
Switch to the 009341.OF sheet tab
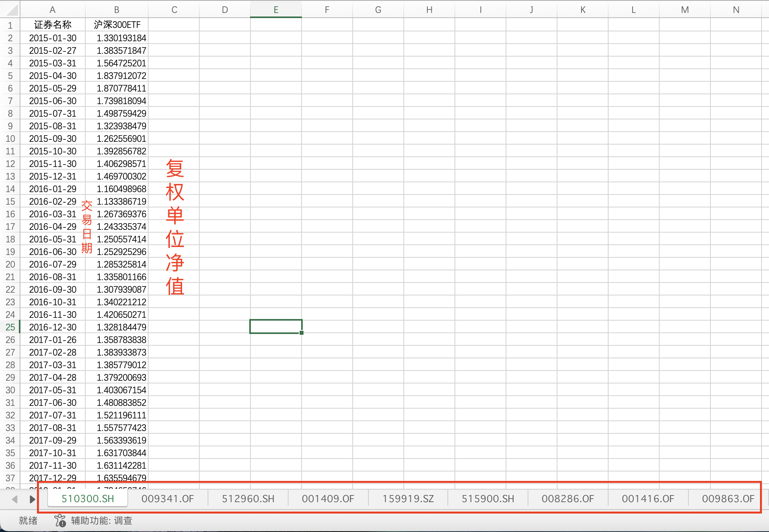pos(167,499)
